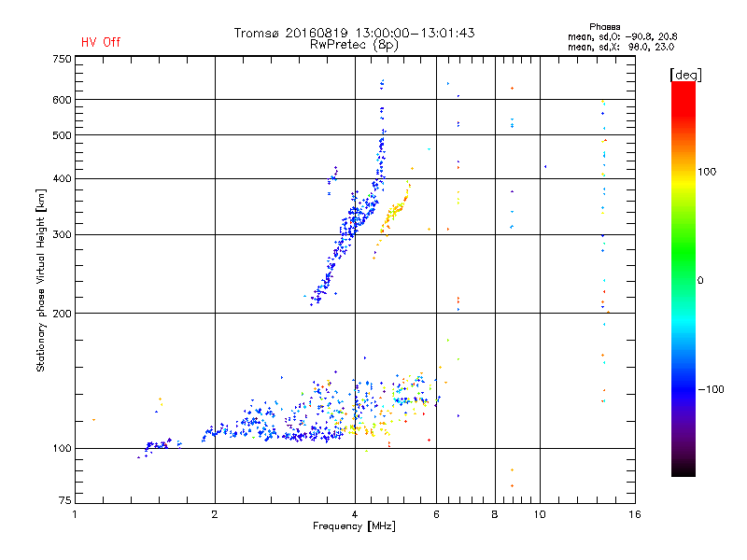Click the x-axis tick label '6'

coord(436,514)
